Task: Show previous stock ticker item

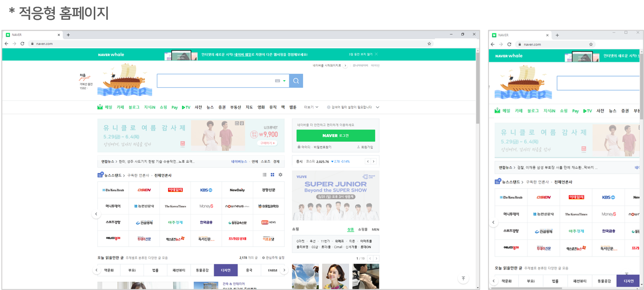Action: pyautogui.click(x=368, y=161)
